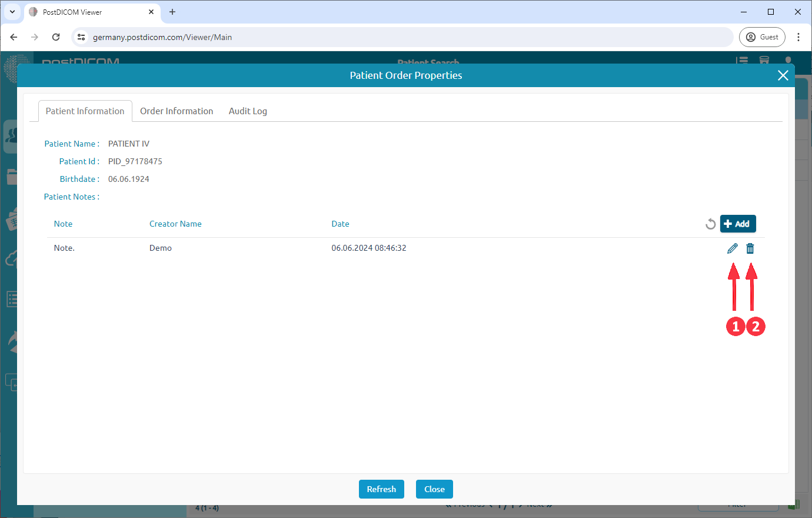This screenshot has width=812, height=518.
Task: View site information icon in address bar
Action: pyautogui.click(x=82, y=37)
